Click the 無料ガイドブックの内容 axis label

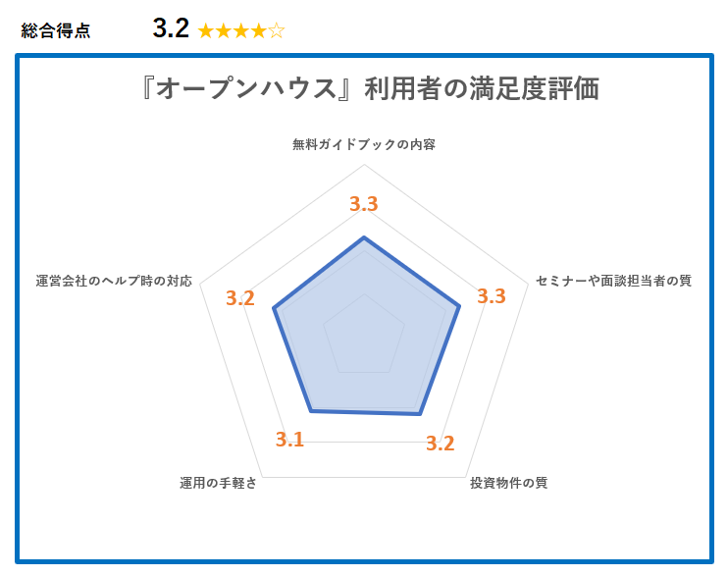364,144
